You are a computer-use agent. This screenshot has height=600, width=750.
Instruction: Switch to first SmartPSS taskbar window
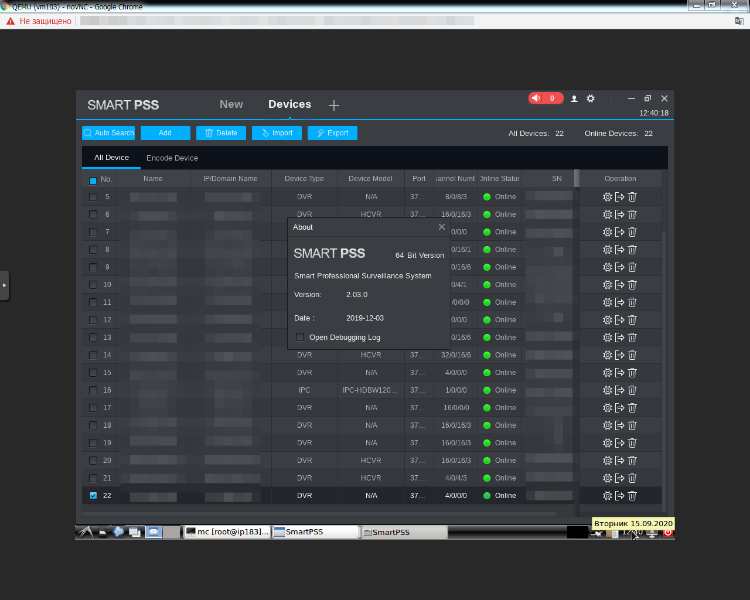[315, 532]
